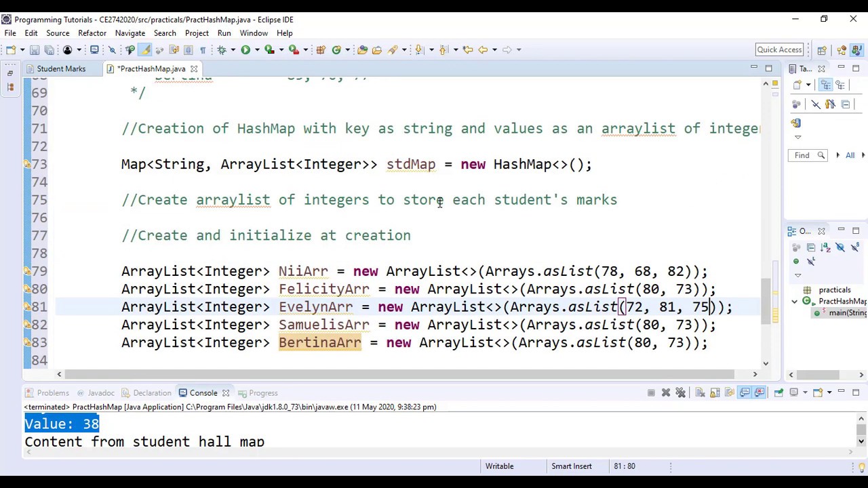
Task: Close the Outline view tab
Action: (x=821, y=231)
